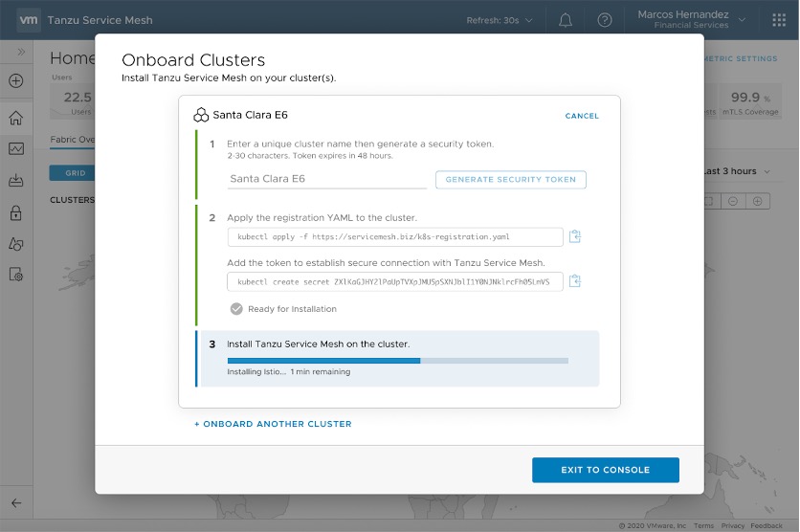
Task: Click 'Token expires in 48 hours' note
Action: point(343,156)
